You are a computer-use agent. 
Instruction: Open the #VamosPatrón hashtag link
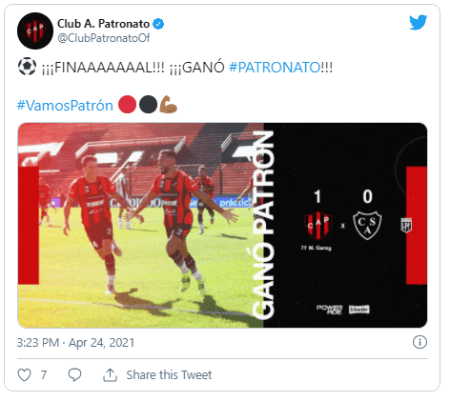point(65,106)
